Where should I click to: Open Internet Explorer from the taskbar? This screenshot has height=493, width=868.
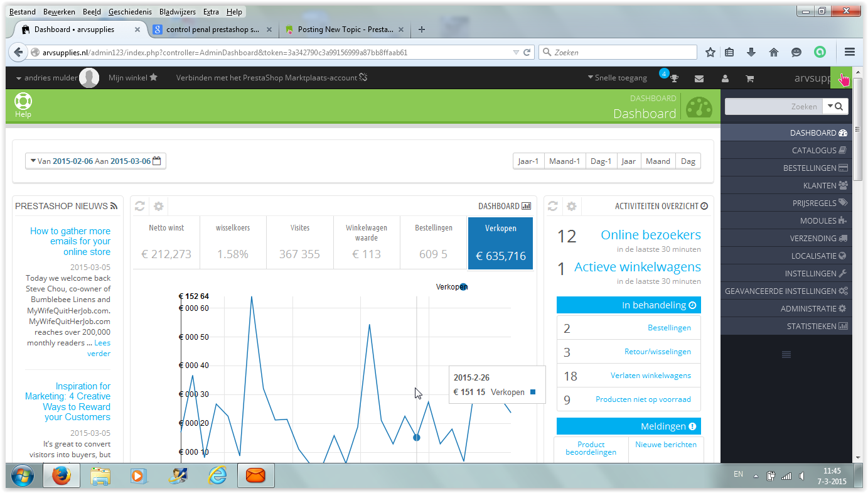click(x=217, y=477)
